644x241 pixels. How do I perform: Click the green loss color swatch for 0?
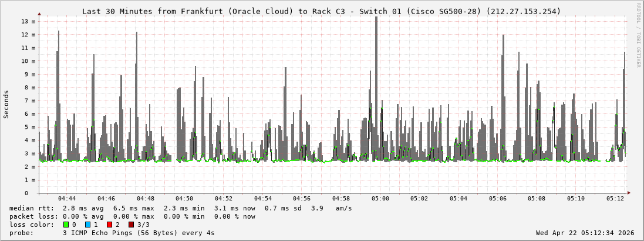point(66,225)
